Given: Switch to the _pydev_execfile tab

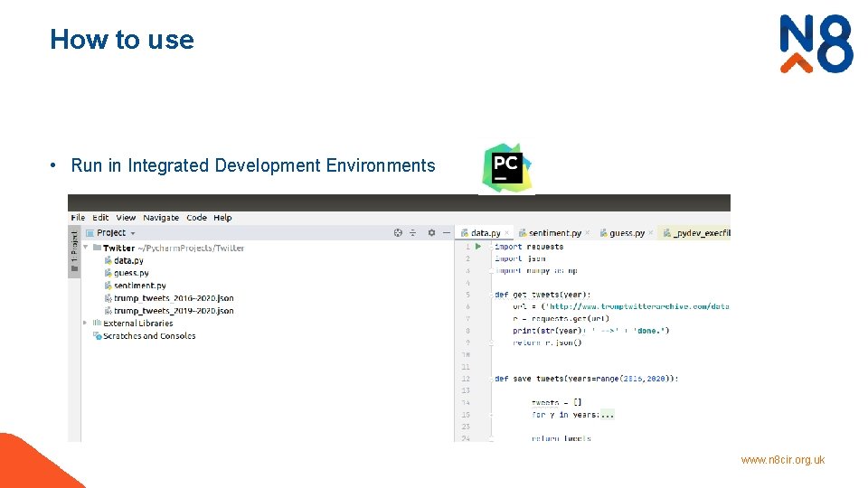Looking at the screenshot, I should click(x=696, y=233).
